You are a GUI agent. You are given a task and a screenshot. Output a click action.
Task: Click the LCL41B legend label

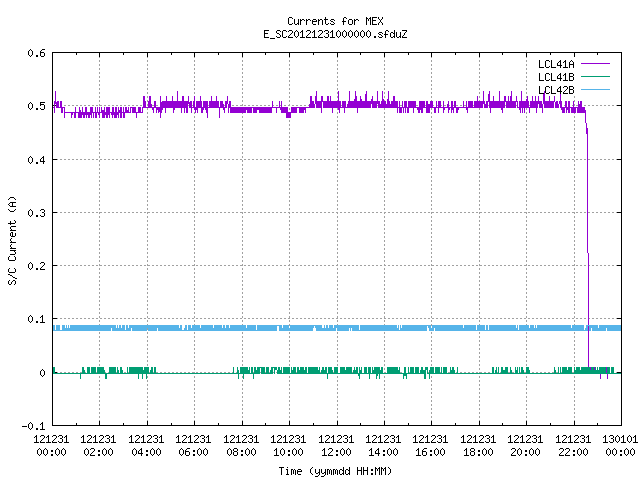pos(556,77)
